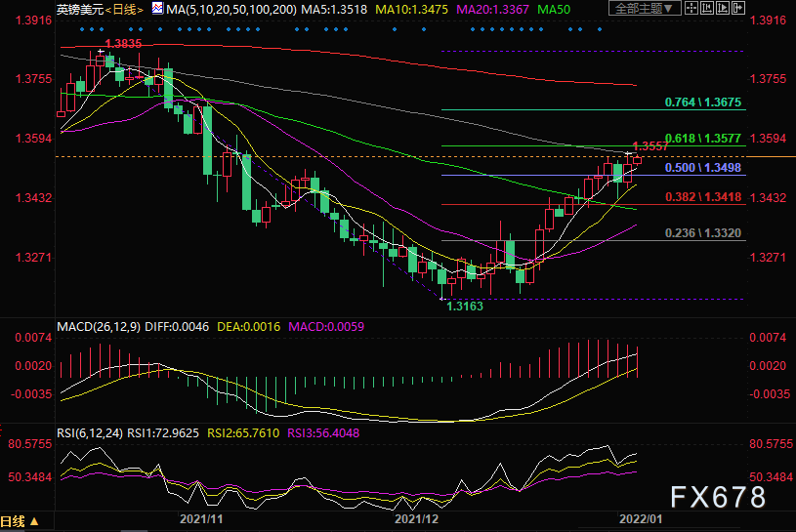Click the 1.3163 low price marker
796x532 pixels.
pos(465,307)
